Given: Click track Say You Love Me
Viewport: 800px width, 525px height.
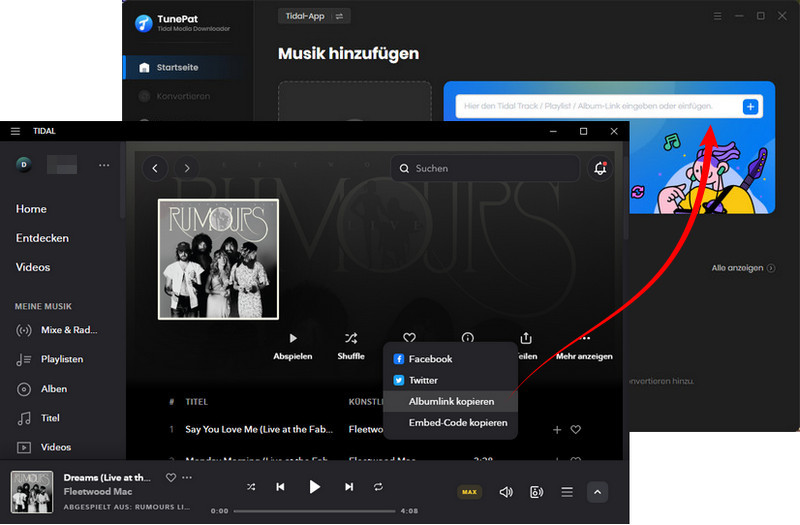Looking at the screenshot, I should (x=259, y=429).
